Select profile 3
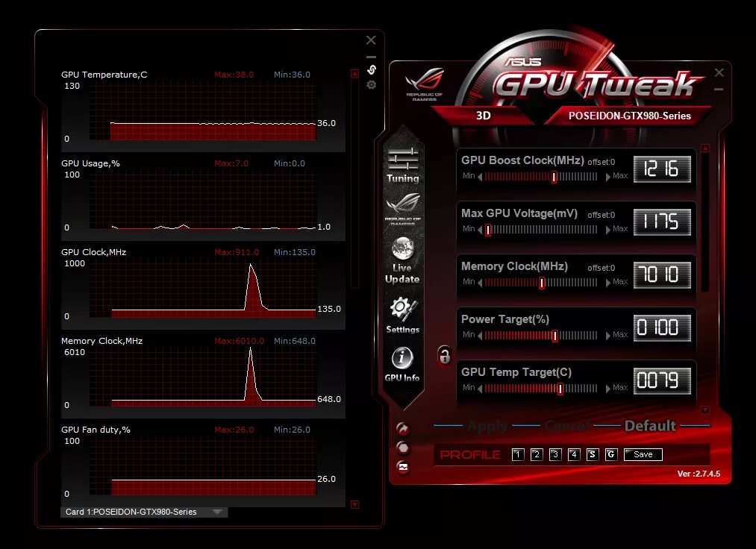This screenshot has height=549, width=756. coord(555,454)
